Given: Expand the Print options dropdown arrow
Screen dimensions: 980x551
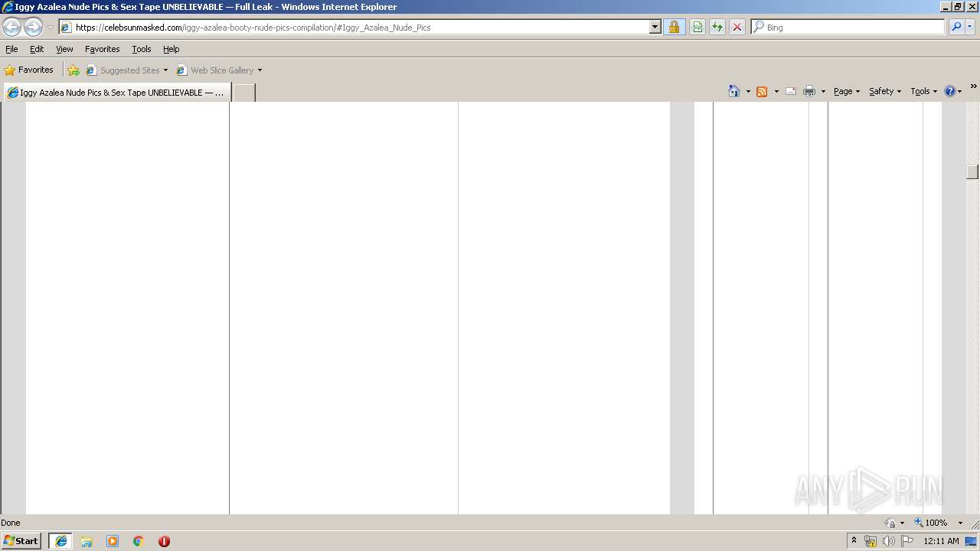Looking at the screenshot, I should [824, 92].
